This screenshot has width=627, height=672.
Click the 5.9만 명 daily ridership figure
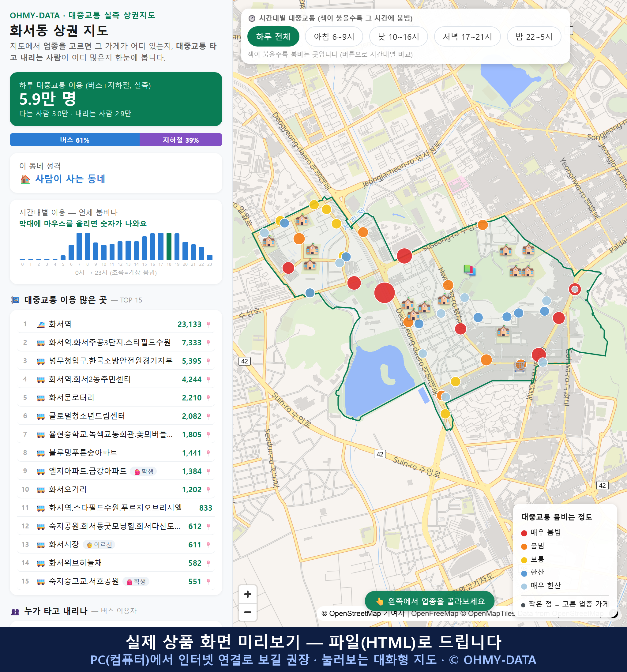click(x=48, y=99)
